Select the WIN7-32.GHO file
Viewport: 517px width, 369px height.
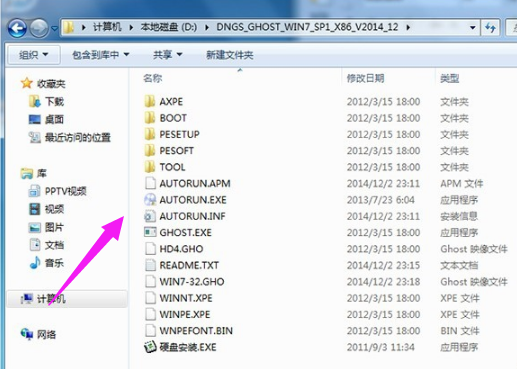click(191, 282)
